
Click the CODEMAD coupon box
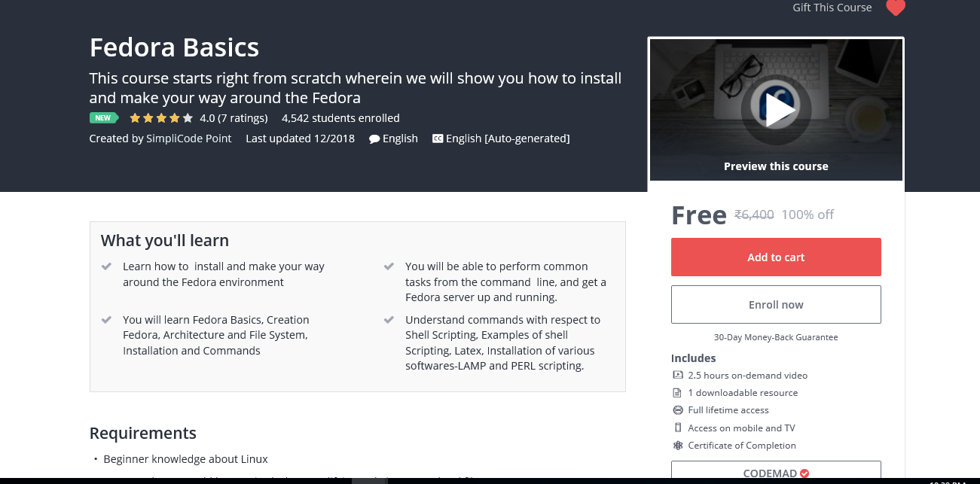(x=776, y=472)
